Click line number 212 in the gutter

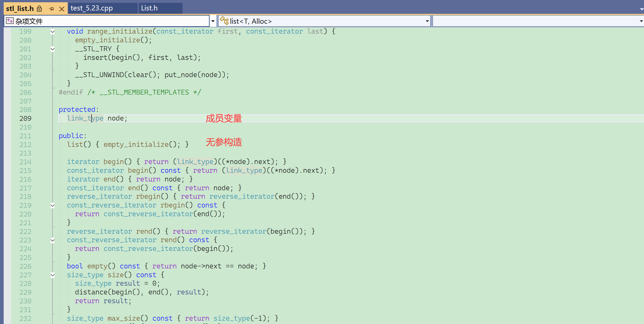pyautogui.click(x=25, y=145)
